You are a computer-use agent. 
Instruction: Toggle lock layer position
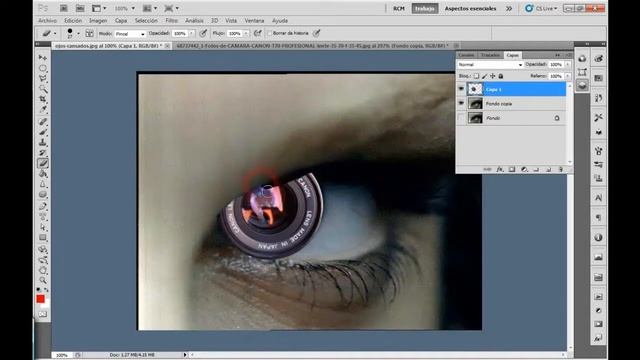pyautogui.click(x=493, y=76)
